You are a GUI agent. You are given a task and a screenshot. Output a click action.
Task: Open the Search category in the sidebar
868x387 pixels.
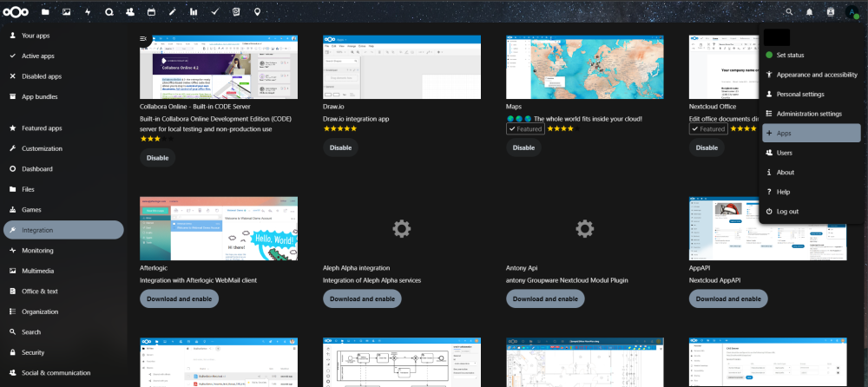click(x=63, y=332)
